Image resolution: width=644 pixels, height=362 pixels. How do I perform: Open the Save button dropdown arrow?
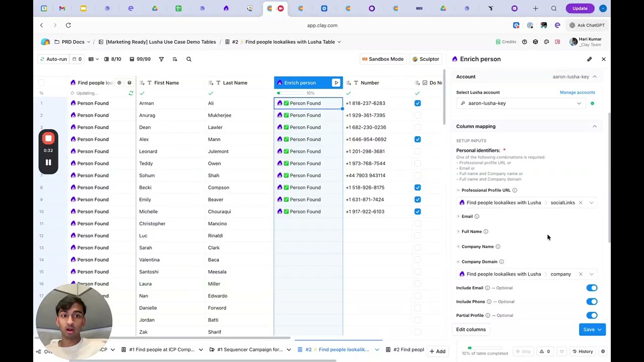pos(599,330)
